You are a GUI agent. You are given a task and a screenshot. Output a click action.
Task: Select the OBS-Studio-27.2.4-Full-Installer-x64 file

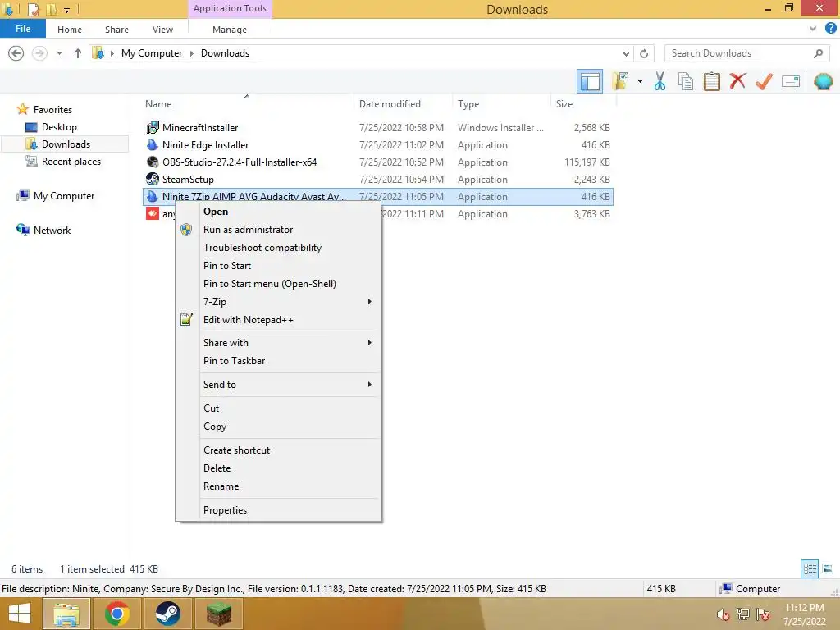(239, 162)
